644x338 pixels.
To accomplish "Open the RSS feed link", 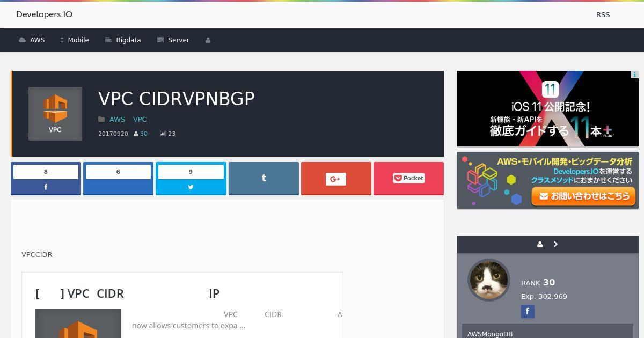I will tap(603, 14).
